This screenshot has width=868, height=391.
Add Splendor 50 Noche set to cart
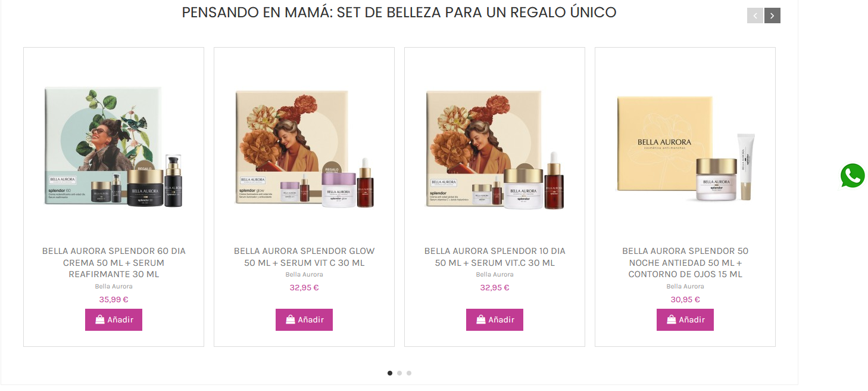click(685, 319)
